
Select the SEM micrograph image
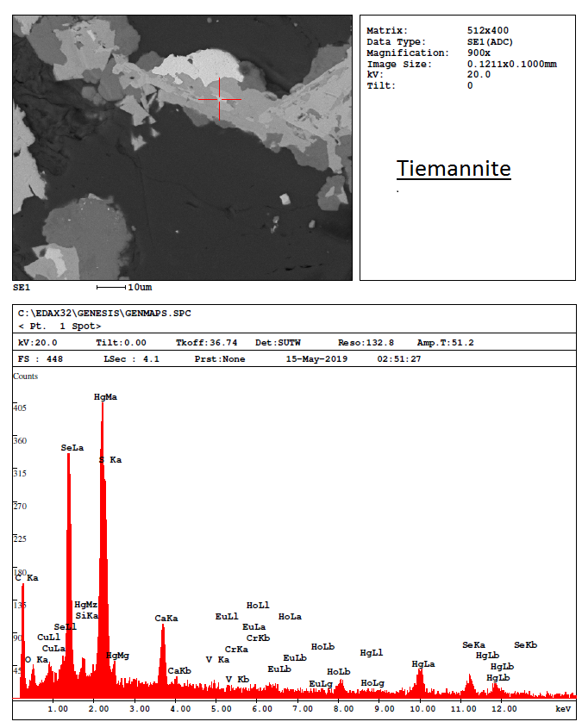click(182, 147)
